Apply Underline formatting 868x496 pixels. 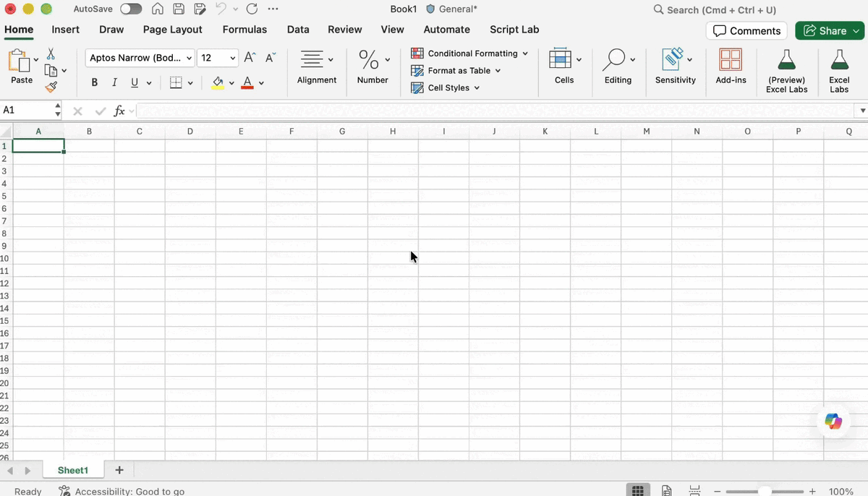coord(135,82)
